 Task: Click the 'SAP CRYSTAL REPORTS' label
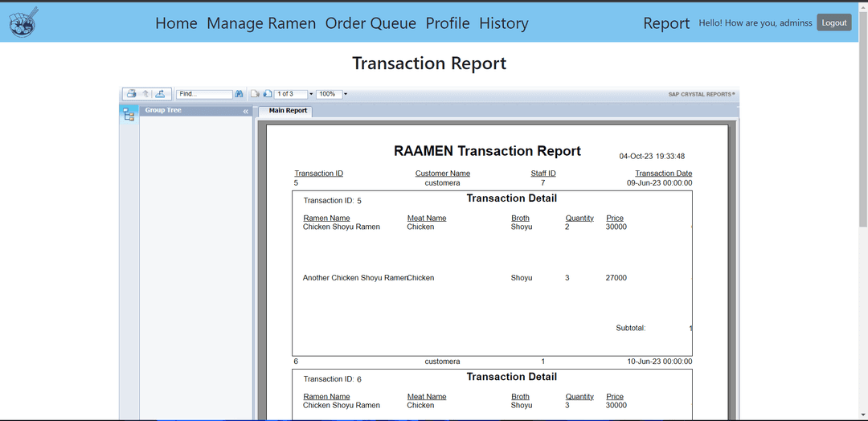pos(702,94)
